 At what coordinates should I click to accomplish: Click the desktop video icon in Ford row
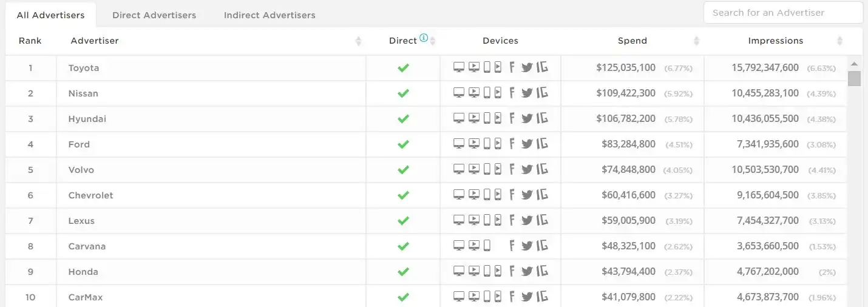tap(474, 144)
